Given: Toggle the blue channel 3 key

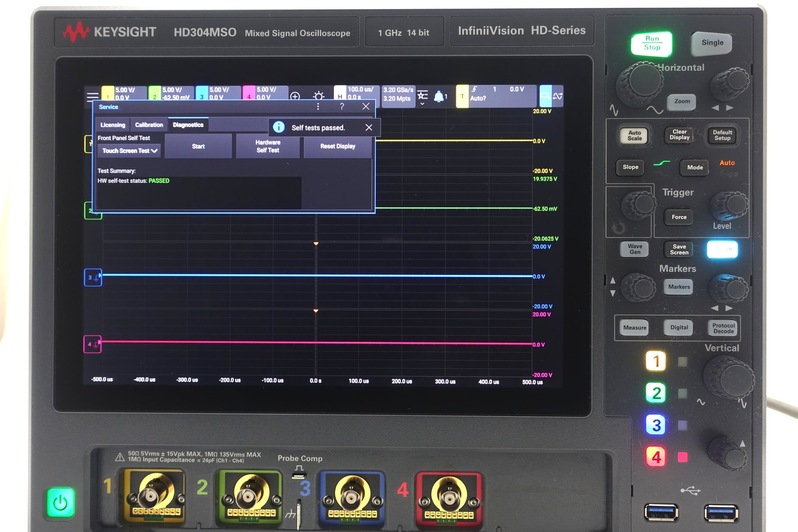Looking at the screenshot, I should 656,425.
